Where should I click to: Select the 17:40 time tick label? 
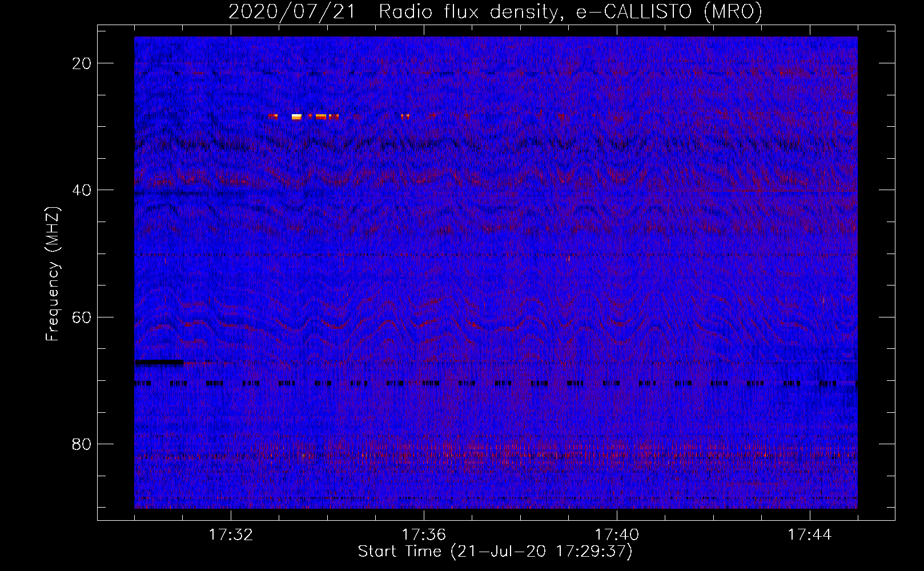tap(617, 535)
